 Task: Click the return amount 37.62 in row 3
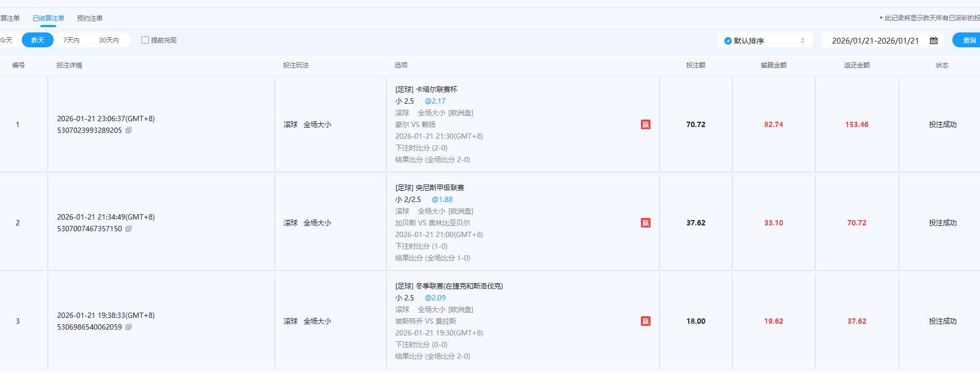click(x=857, y=321)
